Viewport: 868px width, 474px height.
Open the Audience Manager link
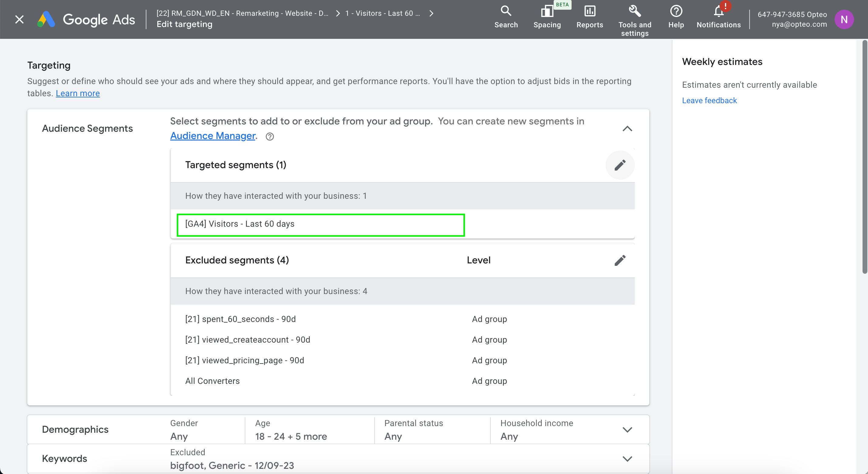click(213, 136)
